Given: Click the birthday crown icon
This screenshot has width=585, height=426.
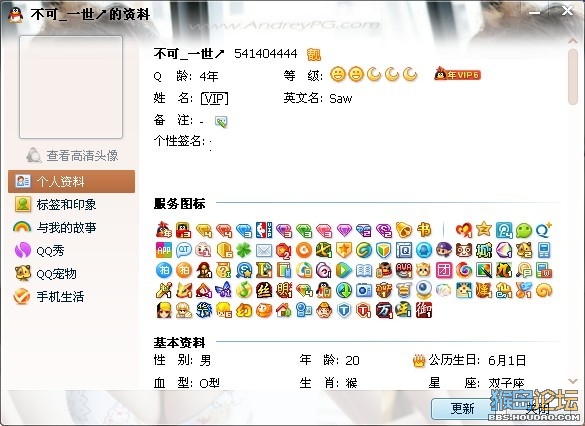Looking at the screenshot, I should pos(419,360).
